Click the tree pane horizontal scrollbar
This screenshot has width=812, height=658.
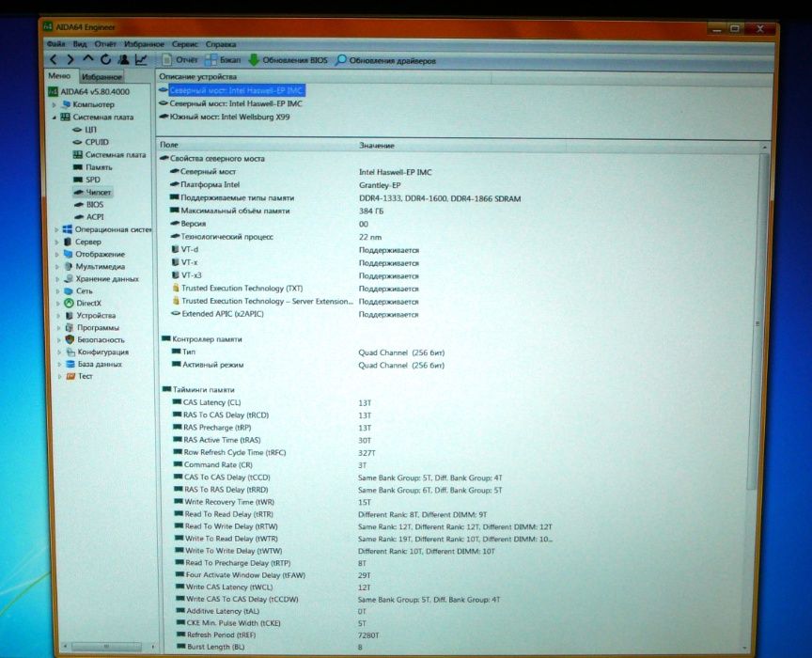[107, 647]
